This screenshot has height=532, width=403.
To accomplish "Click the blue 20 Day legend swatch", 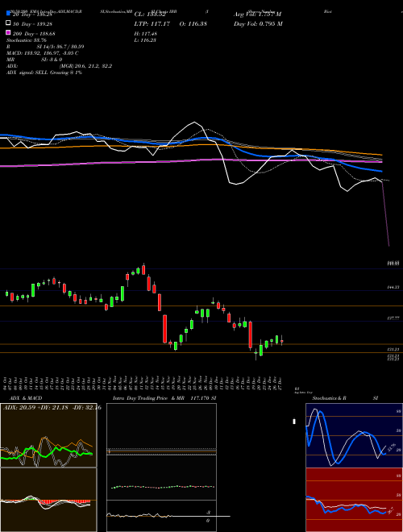I will click(x=8, y=14).
